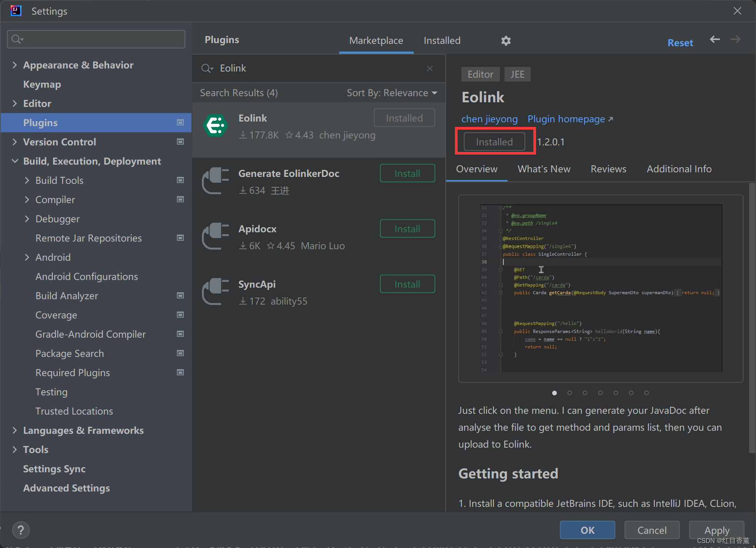The image size is (756, 548).
Task: Click the settings search input field
Action: point(100,39)
